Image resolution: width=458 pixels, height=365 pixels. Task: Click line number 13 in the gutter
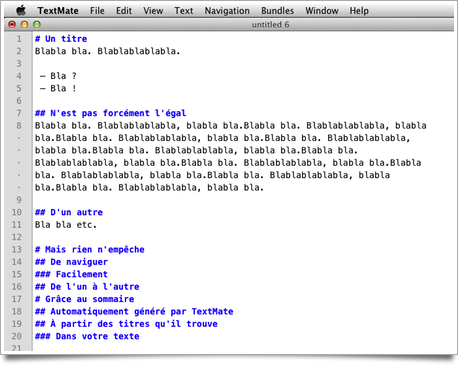pyautogui.click(x=17, y=250)
